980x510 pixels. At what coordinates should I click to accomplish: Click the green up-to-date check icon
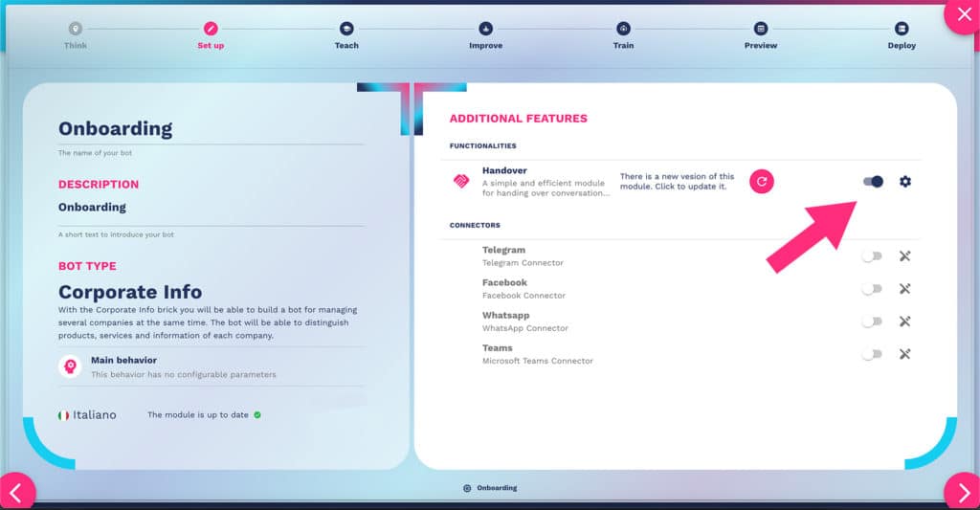[x=257, y=415]
